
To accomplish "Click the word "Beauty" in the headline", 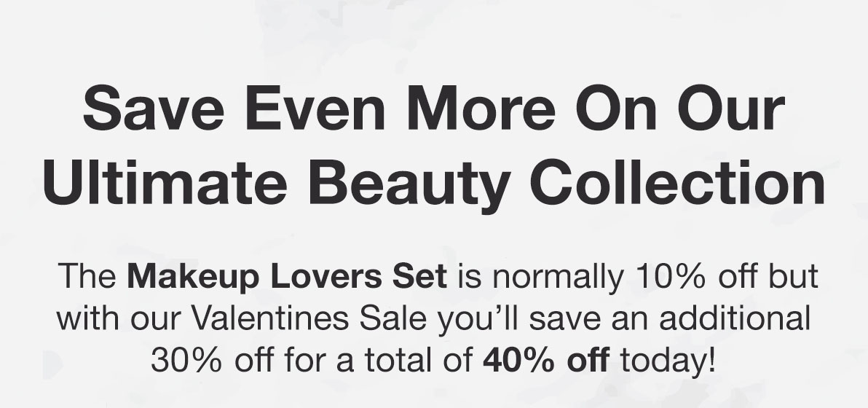I will coord(409,186).
